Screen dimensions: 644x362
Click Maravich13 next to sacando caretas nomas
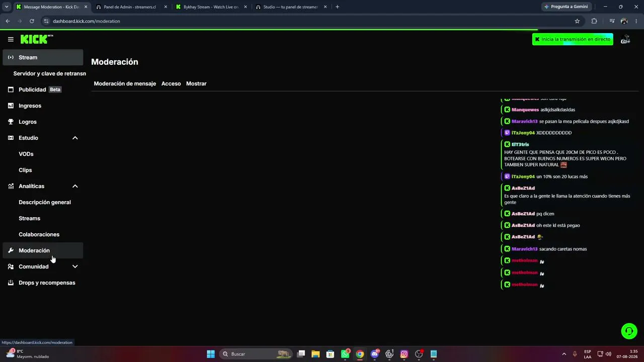point(524,249)
